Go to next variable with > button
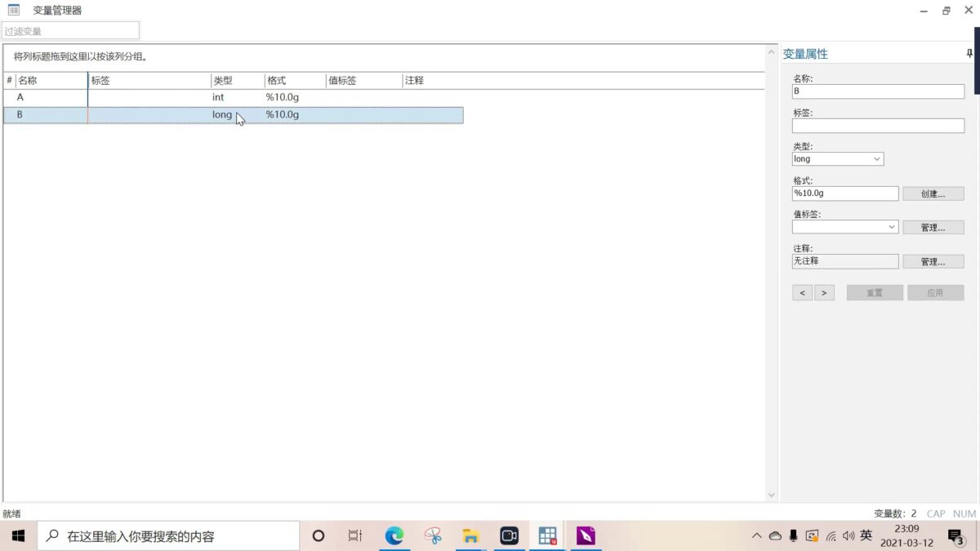The height and width of the screenshot is (551, 980). [824, 292]
